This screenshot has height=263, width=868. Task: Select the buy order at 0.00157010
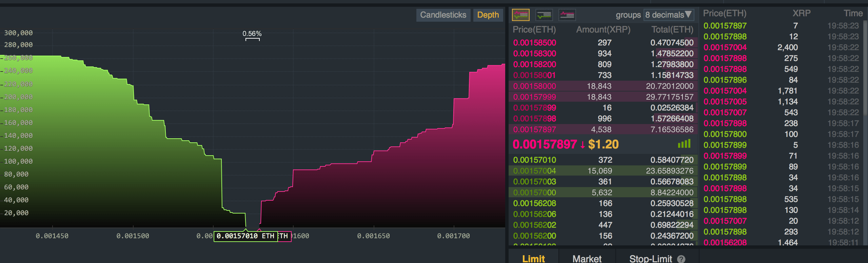[x=603, y=160]
